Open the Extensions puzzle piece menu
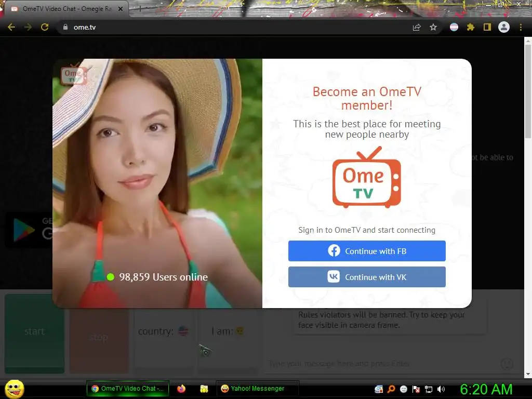This screenshot has height=399, width=532. tap(471, 27)
